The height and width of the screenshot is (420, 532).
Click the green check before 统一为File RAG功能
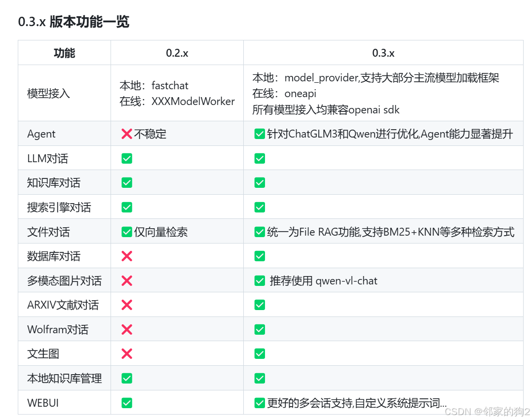tap(260, 232)
